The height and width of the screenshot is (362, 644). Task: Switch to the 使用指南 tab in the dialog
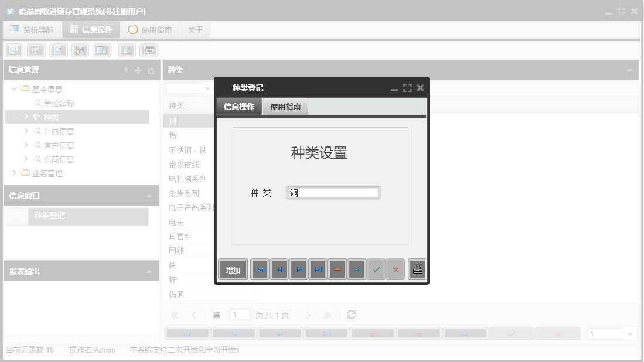tap(285, 107)
